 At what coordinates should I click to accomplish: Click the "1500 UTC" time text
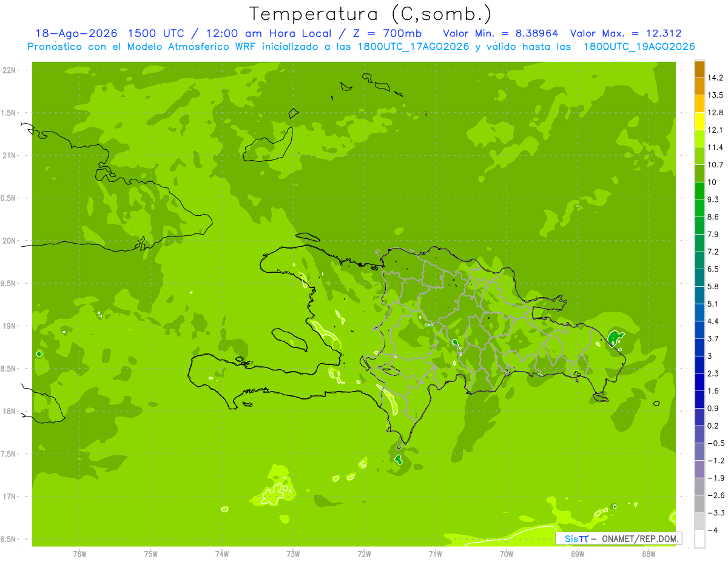tap(157, 34)
